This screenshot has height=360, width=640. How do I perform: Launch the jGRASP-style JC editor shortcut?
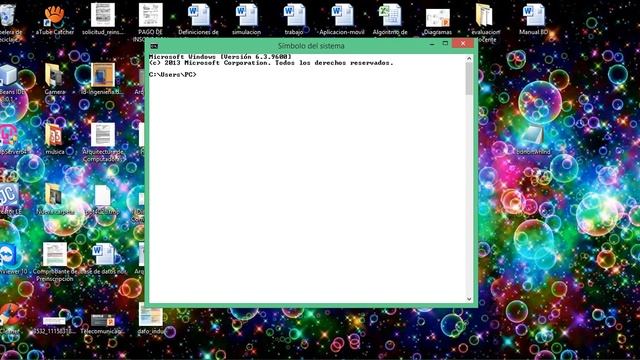tap(9, 196)
